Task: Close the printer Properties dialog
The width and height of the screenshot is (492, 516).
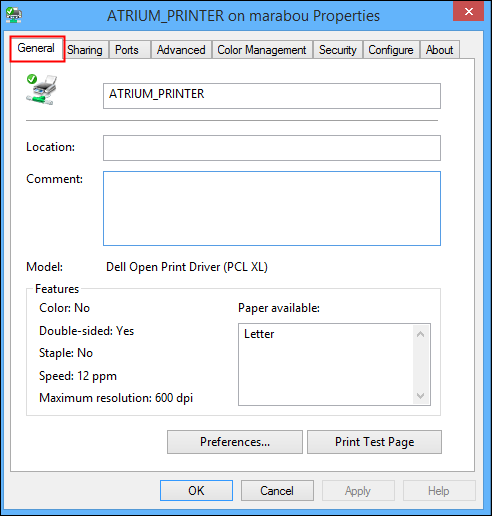Action: coord(468,12)
